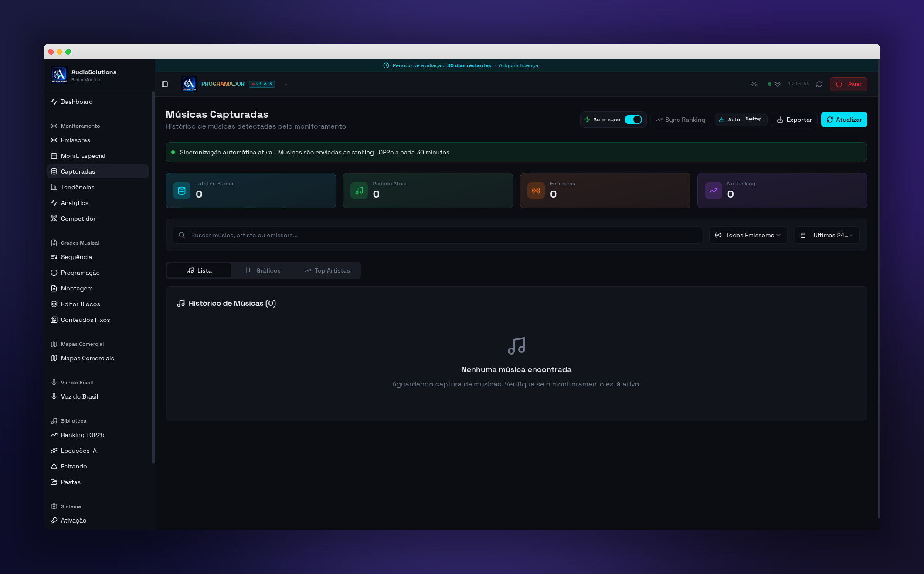The width and height of the screenshot is (924, 574).
Task: Open Mapas Comerciais in the sidebar
Action: coord(98,358)
